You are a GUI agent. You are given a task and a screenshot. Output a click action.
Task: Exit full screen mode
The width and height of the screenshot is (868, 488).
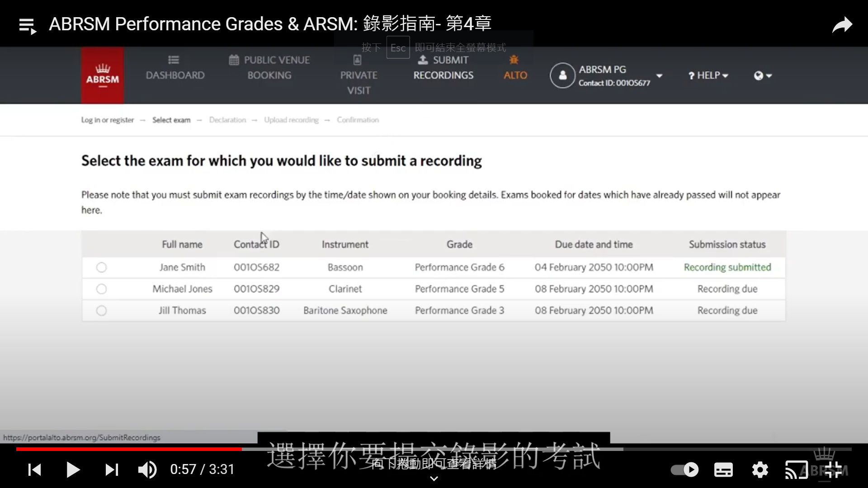point(833,470)
